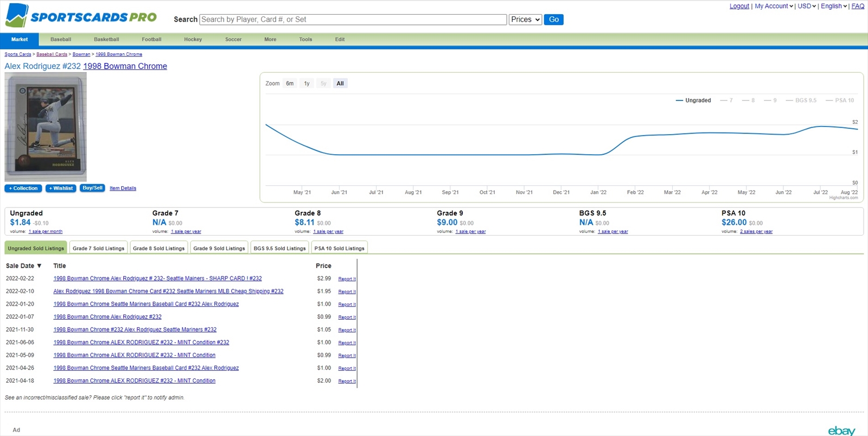The image size is (868, 436).
Task: Click the Logout link
Action: coord(739,6)
